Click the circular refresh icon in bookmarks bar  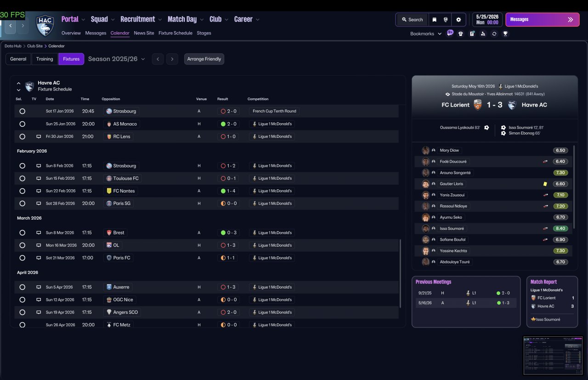tap(494, 34)
